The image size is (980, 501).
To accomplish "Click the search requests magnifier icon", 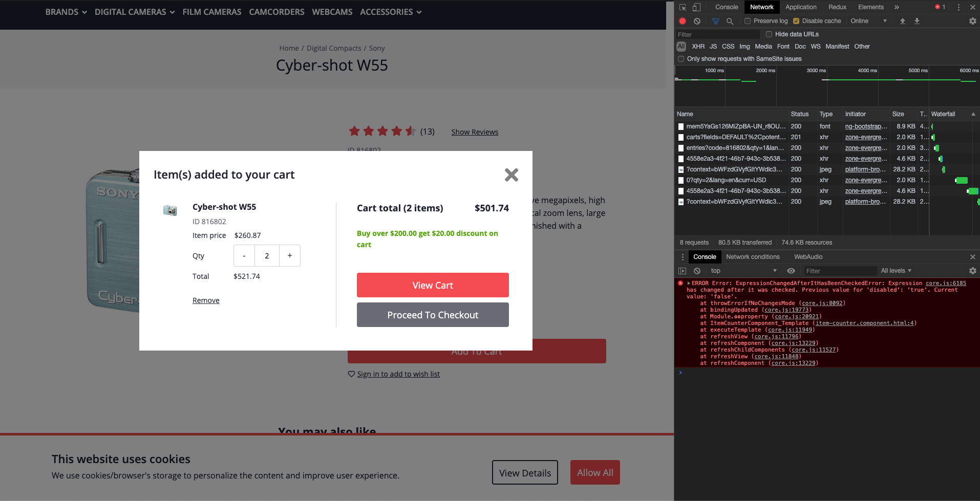I will pyautogui.click(x=730, y=21).
